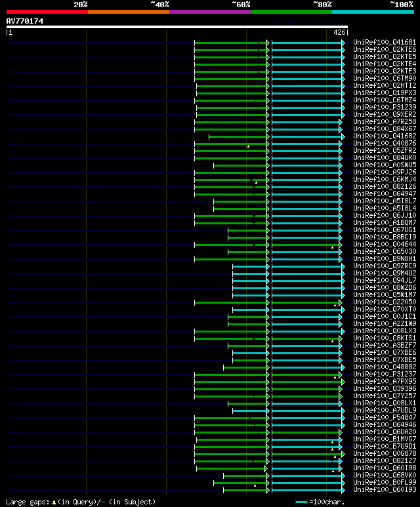Select the query name AV770174
The height and width of the screenshot is (507, 420).
(x=24, y=21)
